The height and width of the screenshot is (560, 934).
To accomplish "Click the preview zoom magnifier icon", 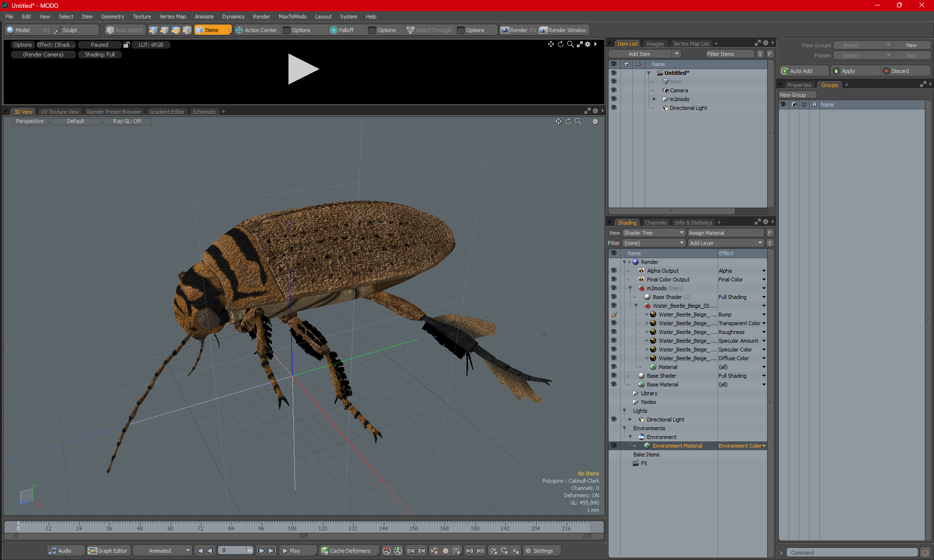I will pos(570,44).
